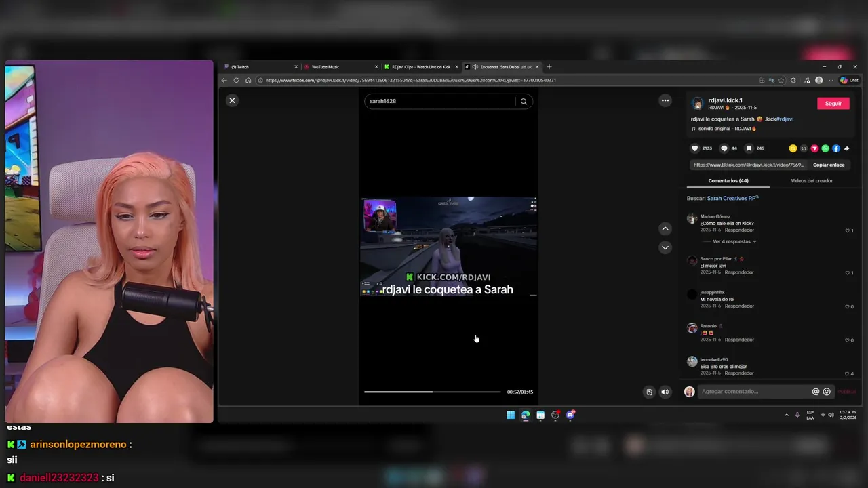868x488 pixels.
Task: Switch to Videos del creador tab
Action: tap(812, 181)
